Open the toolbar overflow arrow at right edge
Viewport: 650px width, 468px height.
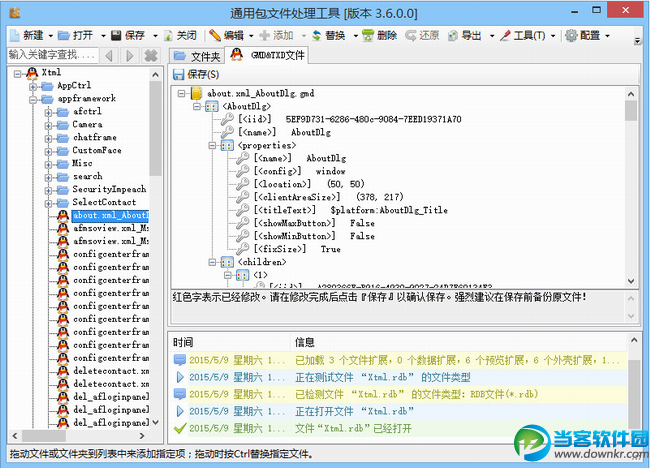[637, 41]
